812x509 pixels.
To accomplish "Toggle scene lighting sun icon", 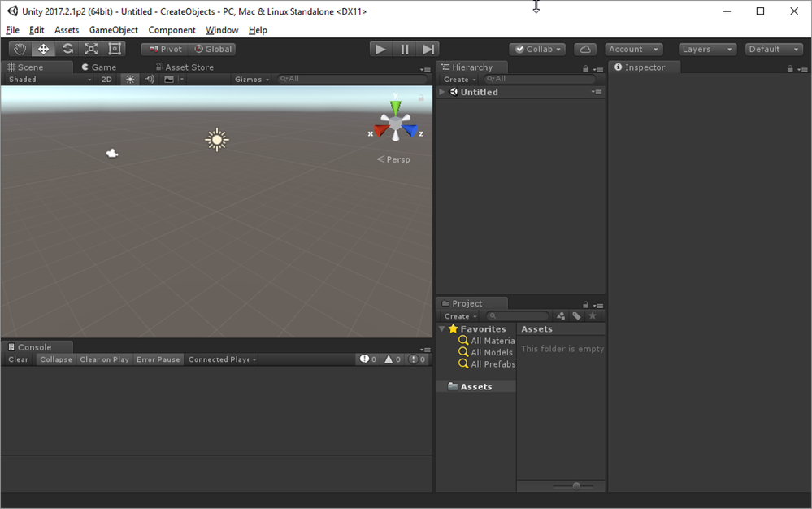I will coord(130,79).
